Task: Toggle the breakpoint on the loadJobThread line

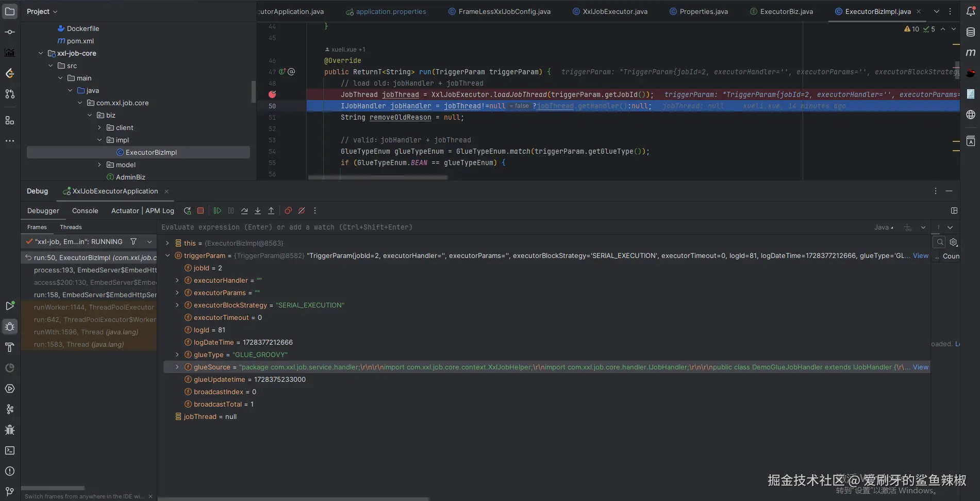Action: (272, 94)
